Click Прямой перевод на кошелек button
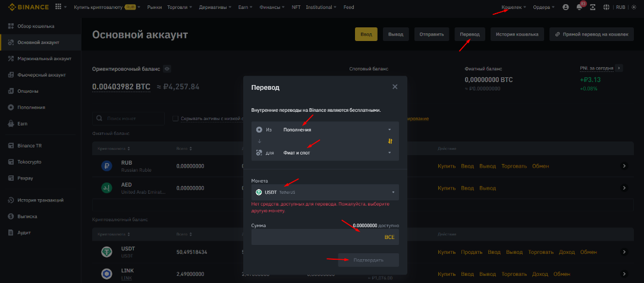The width and height of the screenshot is (644, 283). click(592, 34)
